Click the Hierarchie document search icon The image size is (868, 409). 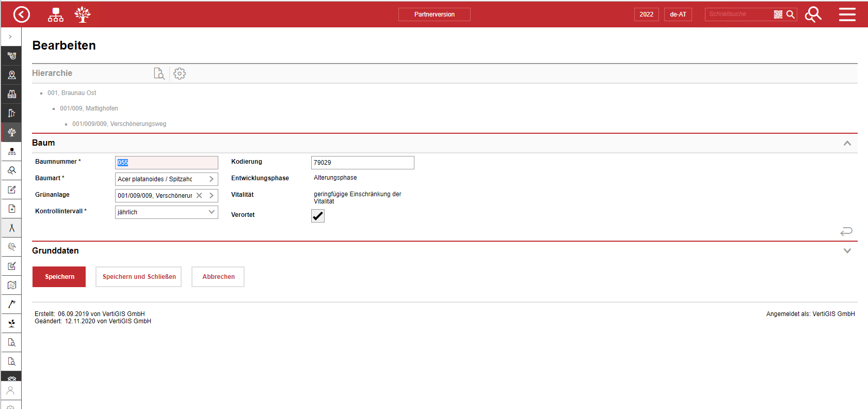(159, 74)
